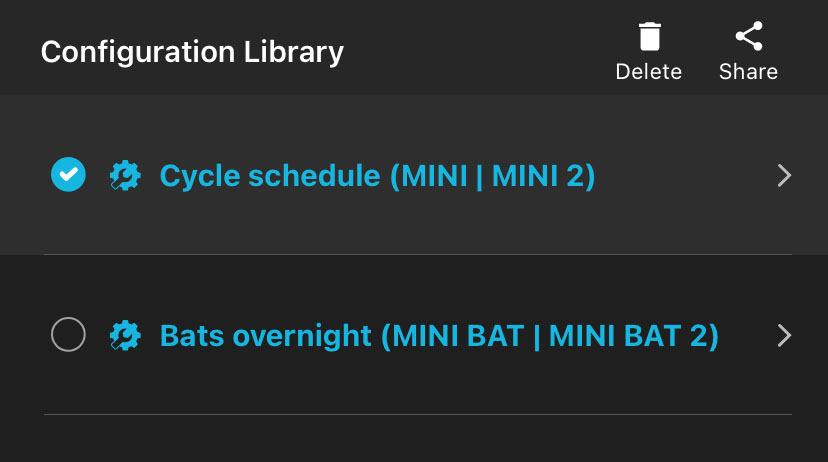Select the Bats overnight empty circle

coord(68,335)
